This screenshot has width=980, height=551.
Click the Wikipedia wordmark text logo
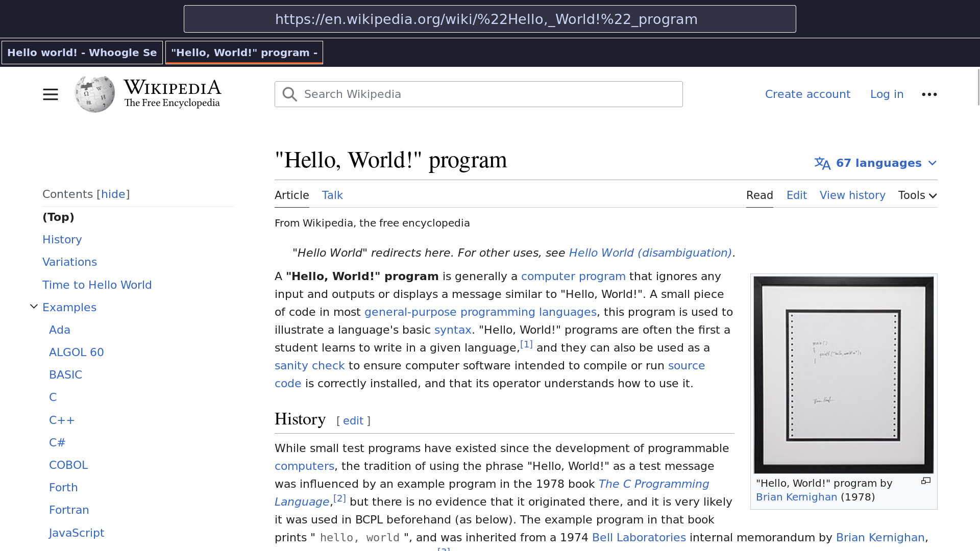[x=173, y=93]
